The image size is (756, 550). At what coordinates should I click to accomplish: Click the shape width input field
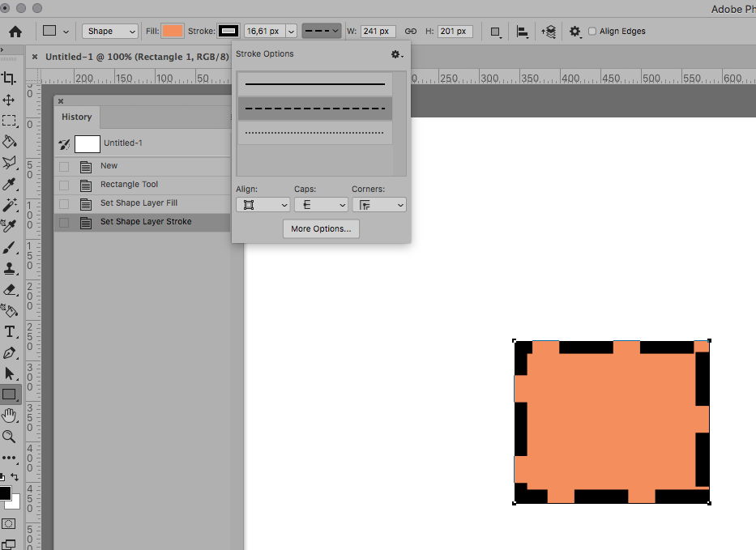pos(378,32)
